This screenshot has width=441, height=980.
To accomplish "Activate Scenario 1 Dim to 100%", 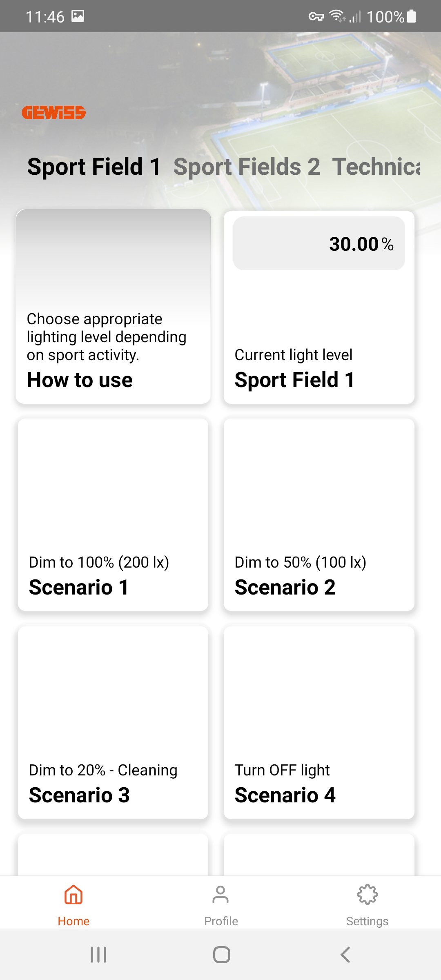I will coord(113,514).
